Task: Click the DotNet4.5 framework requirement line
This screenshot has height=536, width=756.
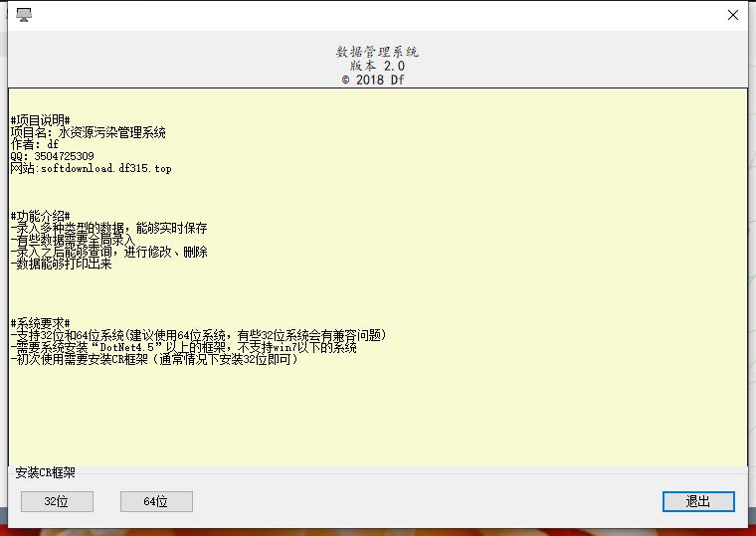Action: tap(184, 347)
